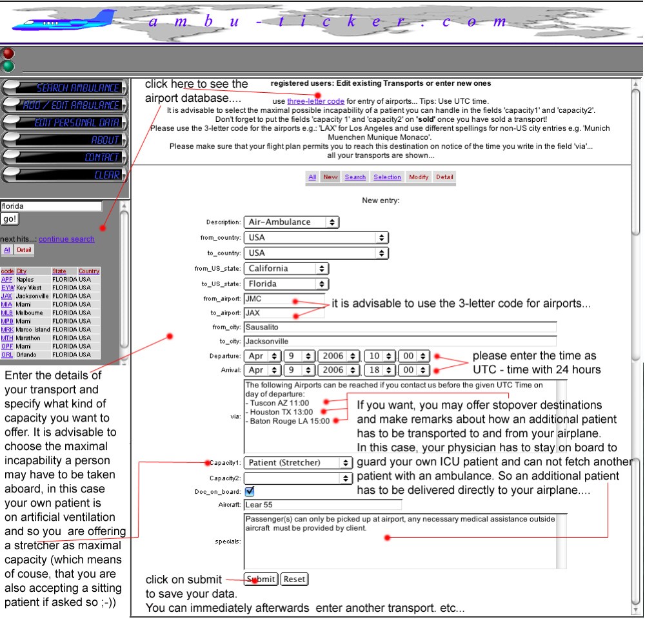
Task: Switch to the Detail tab above New entry
Action: pos(444,177)
